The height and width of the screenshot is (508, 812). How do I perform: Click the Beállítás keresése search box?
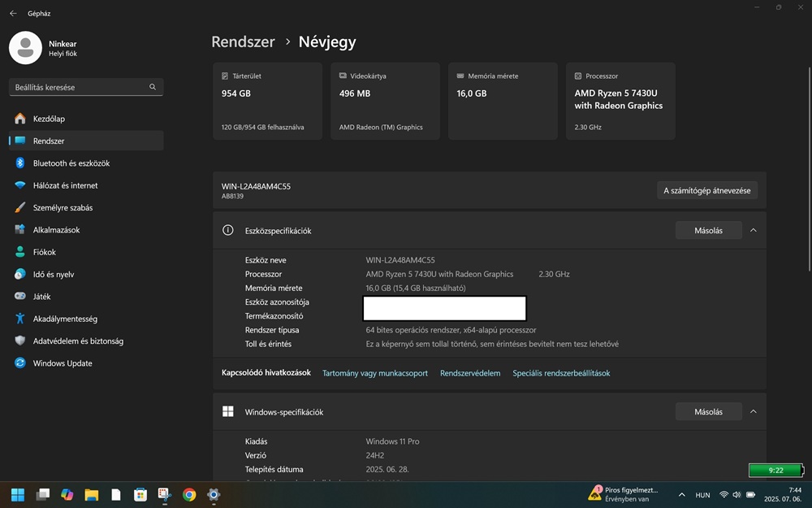81,87
